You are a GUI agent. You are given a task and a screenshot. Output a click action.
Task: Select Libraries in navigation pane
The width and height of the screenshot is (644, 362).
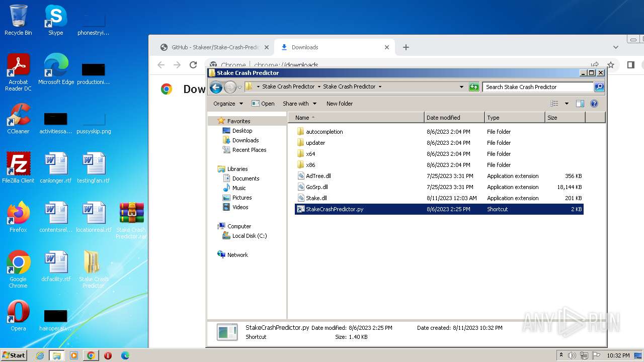pos(237,169)
